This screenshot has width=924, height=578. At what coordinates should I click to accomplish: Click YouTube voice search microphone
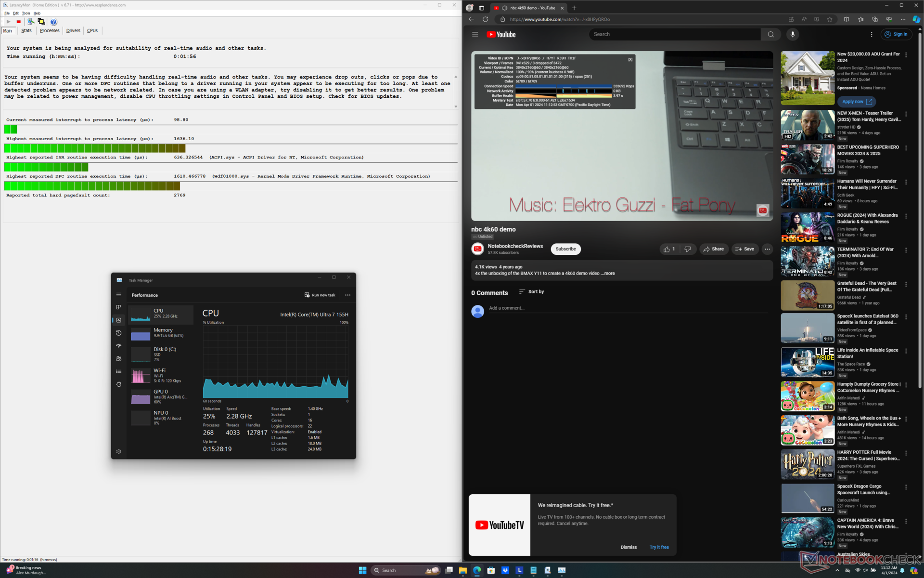tap(792, 34)
